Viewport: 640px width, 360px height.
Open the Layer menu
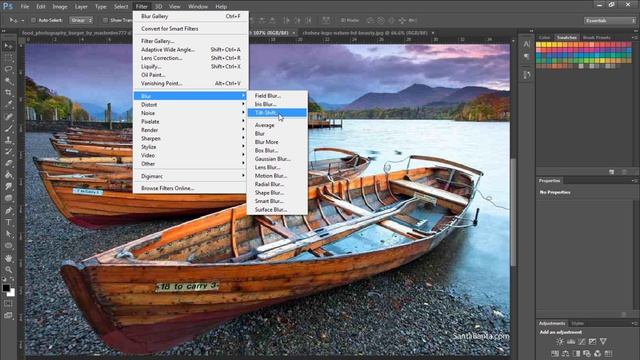point(81,7)
